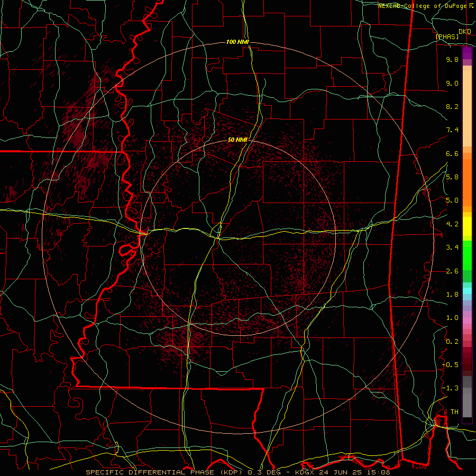Click the -1.3 value on the color scale
Viewport: 476px width, 476px height.
[451, 388]
